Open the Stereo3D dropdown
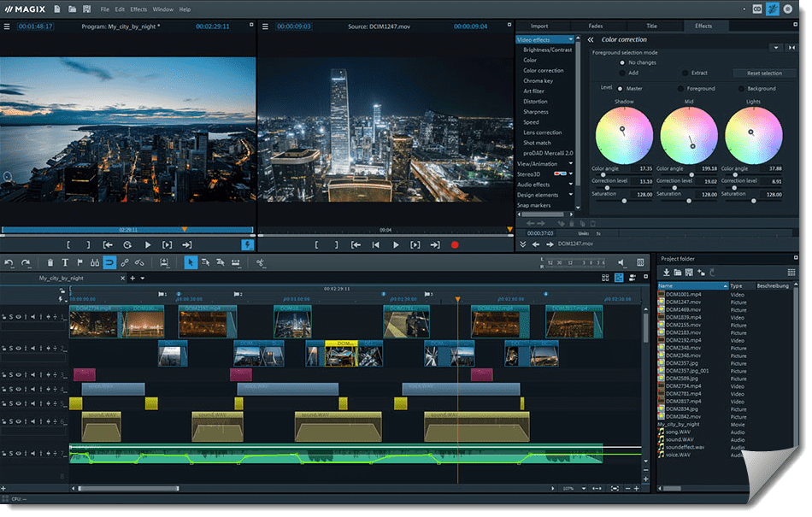 coord(571,173)
